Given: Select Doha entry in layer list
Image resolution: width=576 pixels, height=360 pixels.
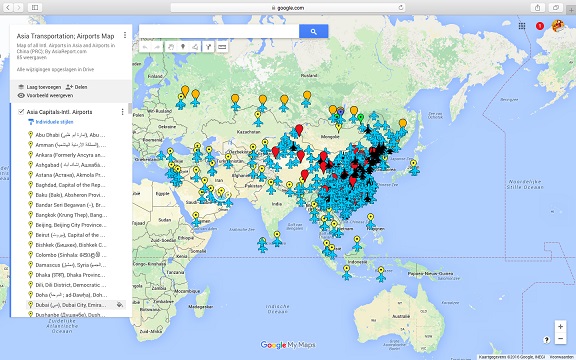Looking at the screenshot, I should click(71, 295).
